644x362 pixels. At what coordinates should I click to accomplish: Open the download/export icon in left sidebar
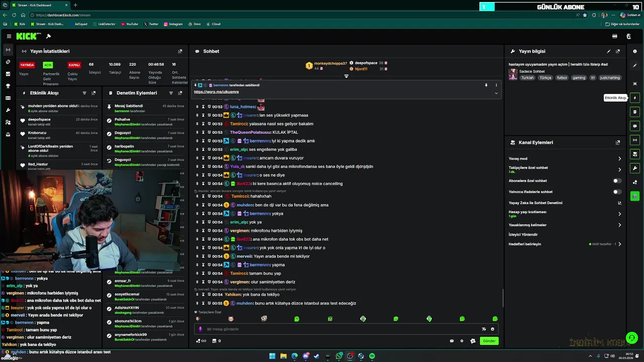point(8,134)
